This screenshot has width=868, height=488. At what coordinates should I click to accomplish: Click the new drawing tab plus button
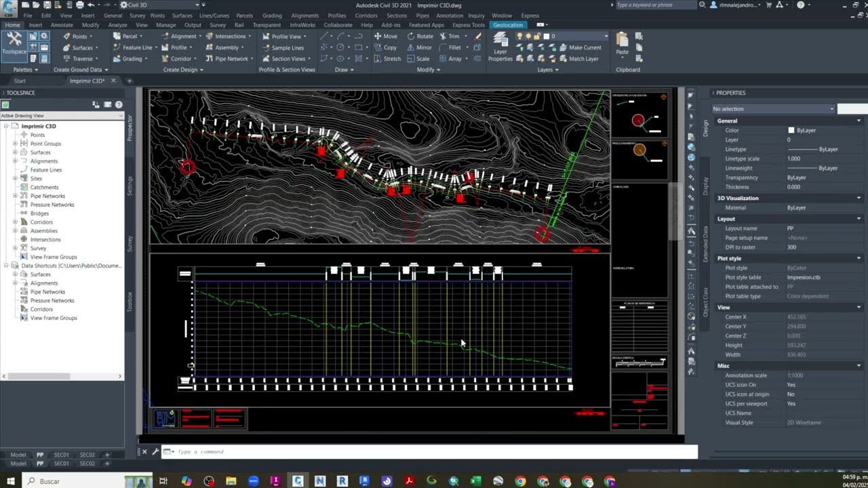[x=130, y=81]
